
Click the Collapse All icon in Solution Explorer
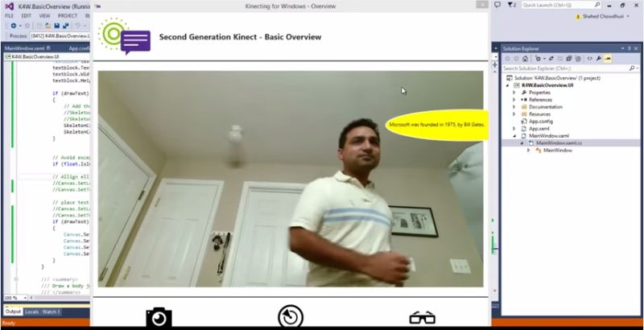pos(569,59)
